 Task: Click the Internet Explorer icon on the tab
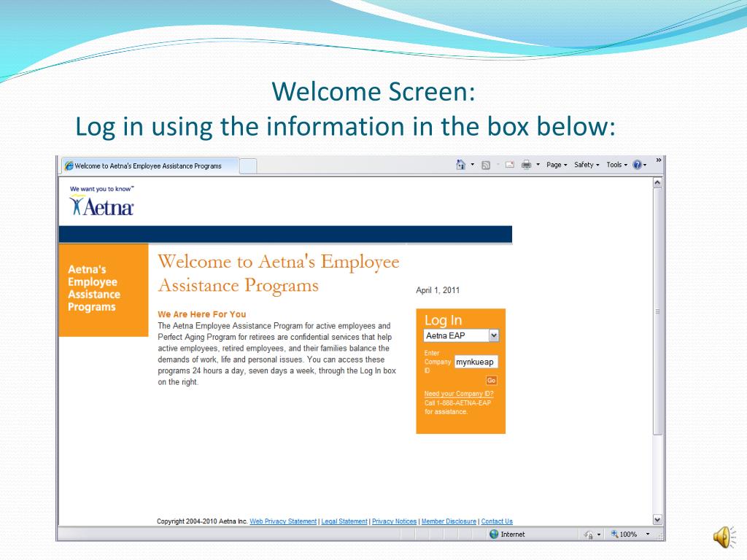(69, 166)
